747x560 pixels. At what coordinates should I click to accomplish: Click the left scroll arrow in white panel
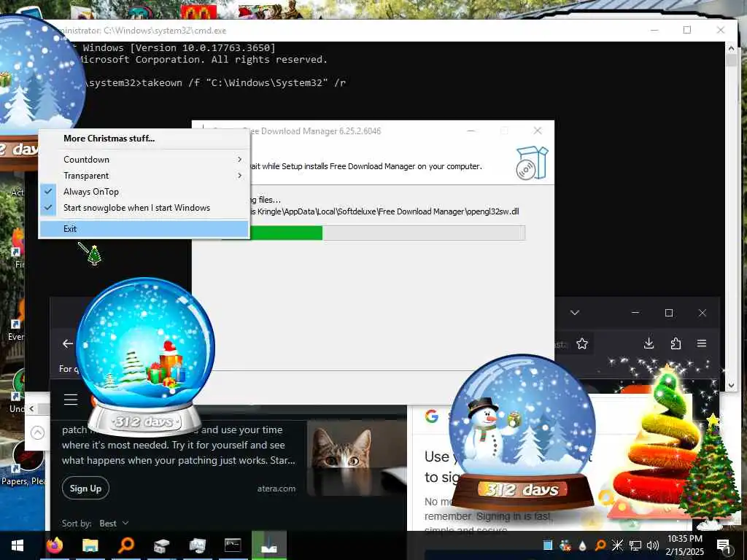pos(31,408)
